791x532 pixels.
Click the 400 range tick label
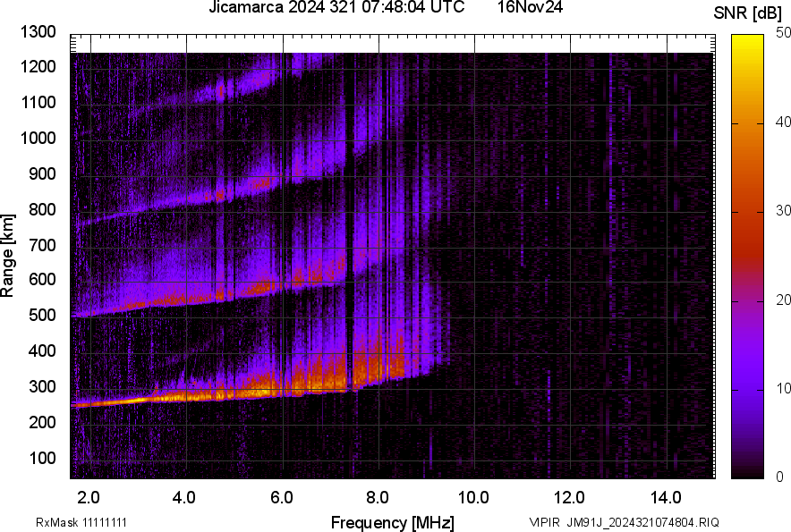[x=42, y=350]
